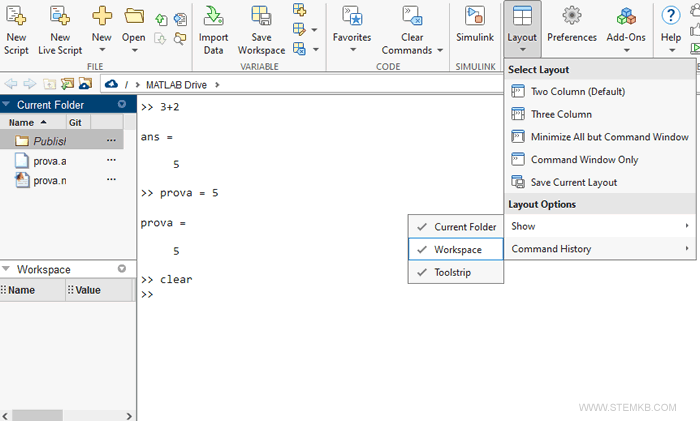Click the green upload file icon
This screenshot has height=421, width=700.
click(161, 19)
